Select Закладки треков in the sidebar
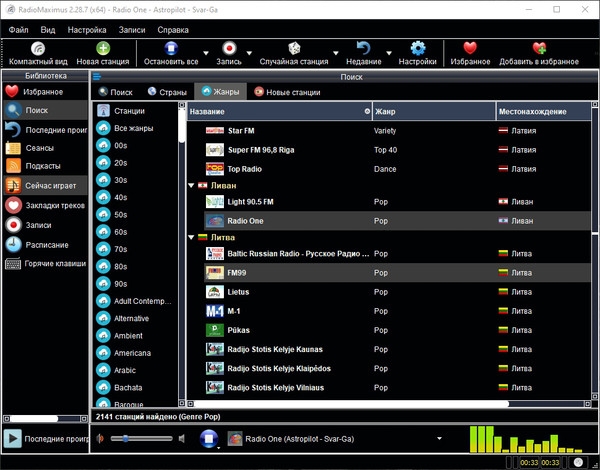 (x=55, y=205)
